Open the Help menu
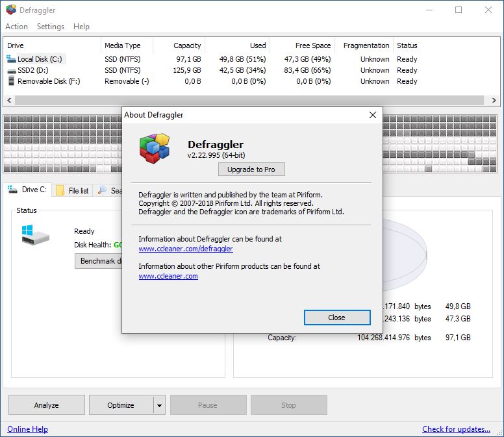 click(81, 27)
